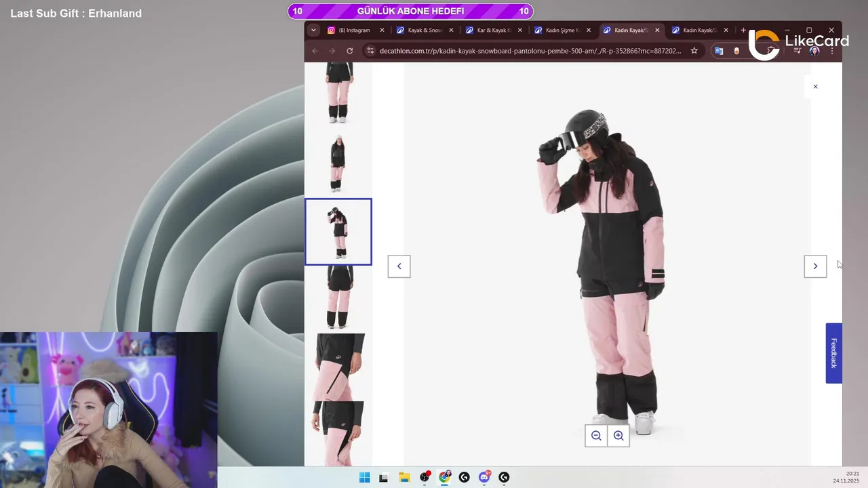Open File Explorer from the taskbar

(404, 477)
